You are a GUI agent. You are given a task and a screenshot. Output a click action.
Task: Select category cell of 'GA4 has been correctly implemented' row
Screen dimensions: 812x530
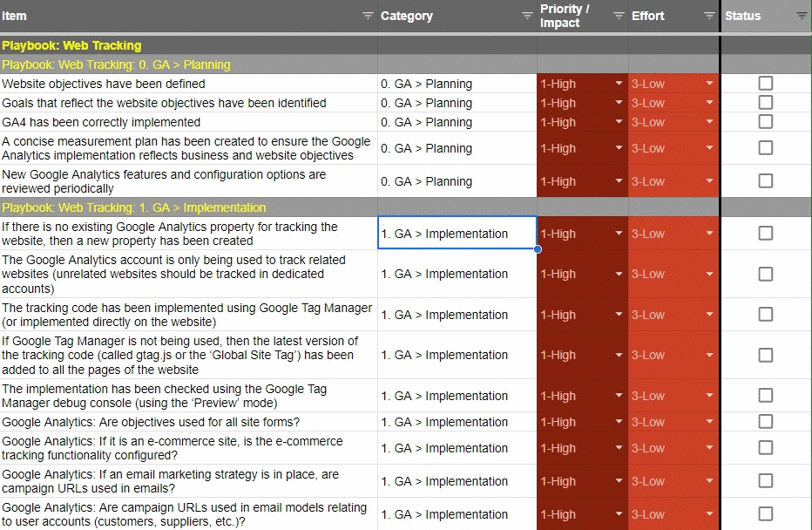(x=457, y=122)
